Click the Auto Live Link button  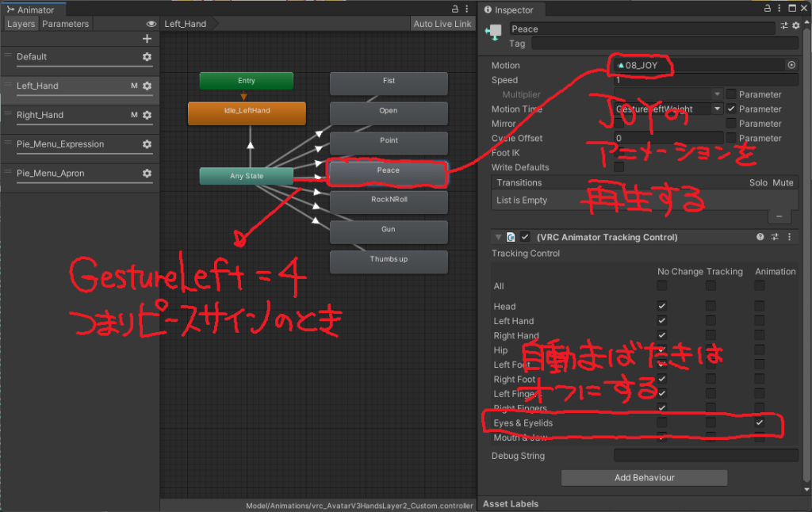pos(442,23)
